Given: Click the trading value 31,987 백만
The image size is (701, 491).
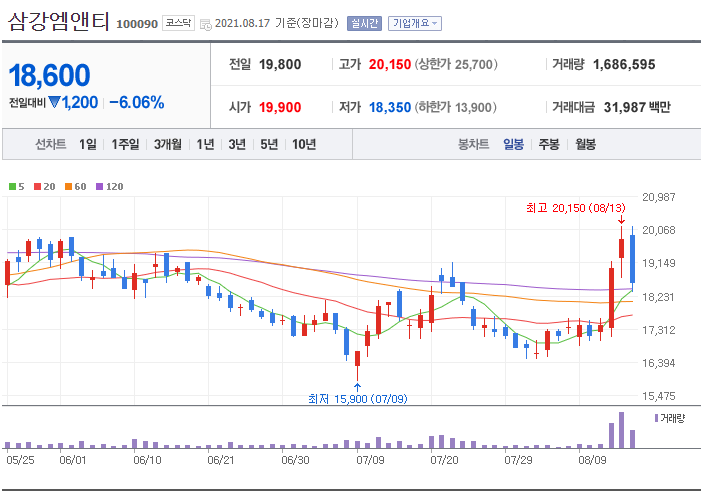Looking at the screenshot, I should 637,107.
